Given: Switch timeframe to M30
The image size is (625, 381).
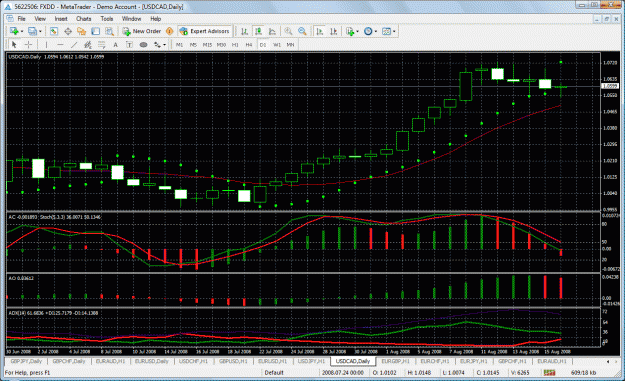Looking at the screenshot, I should pyautogui.click(x=221, y=45).
